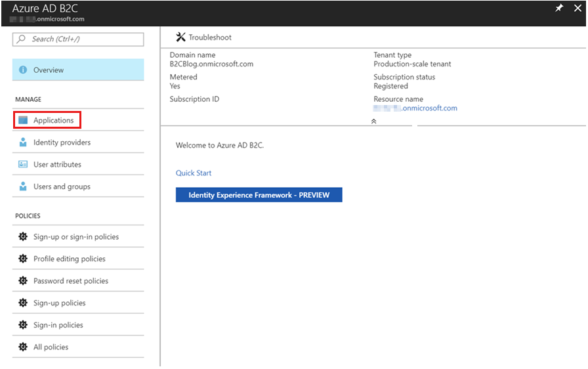
Task: Click the gear icon for Sign-in policies
Action: point(23,325)
